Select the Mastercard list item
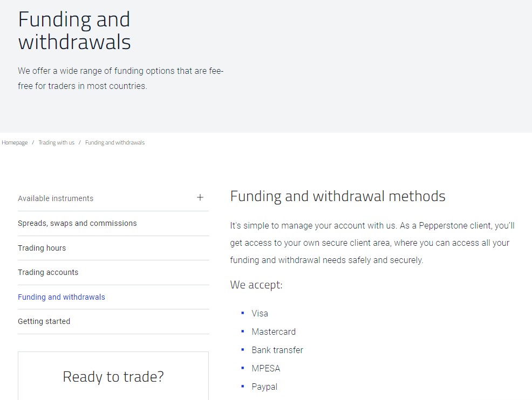Screen dimensions: 532x400 [274, 332]
